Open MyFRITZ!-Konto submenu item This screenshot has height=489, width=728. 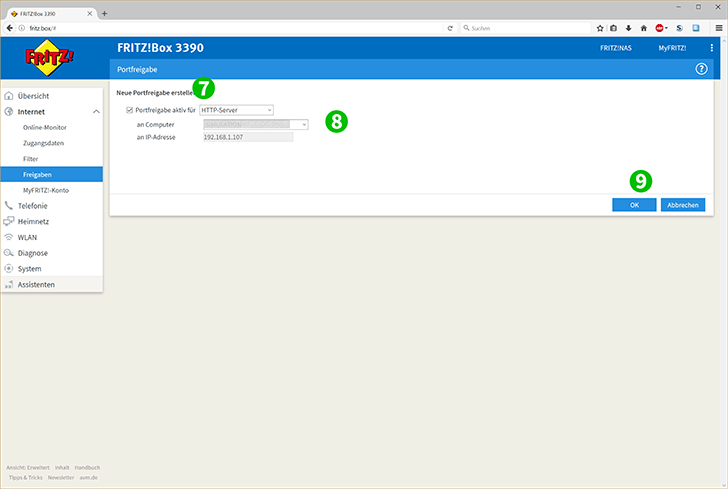(x=46, y=190)
